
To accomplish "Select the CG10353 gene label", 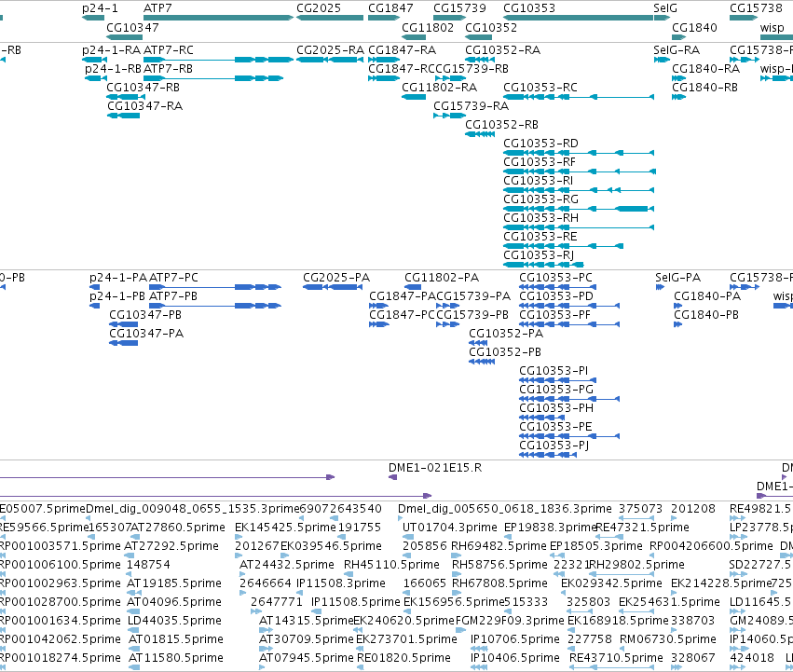I will coord(529,8).
